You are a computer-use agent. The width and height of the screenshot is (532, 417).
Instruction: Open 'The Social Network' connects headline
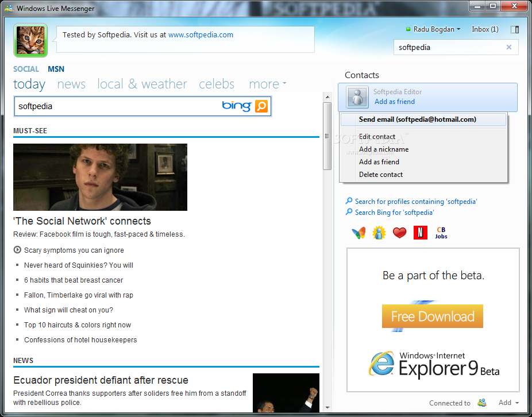tap(82, 221)
